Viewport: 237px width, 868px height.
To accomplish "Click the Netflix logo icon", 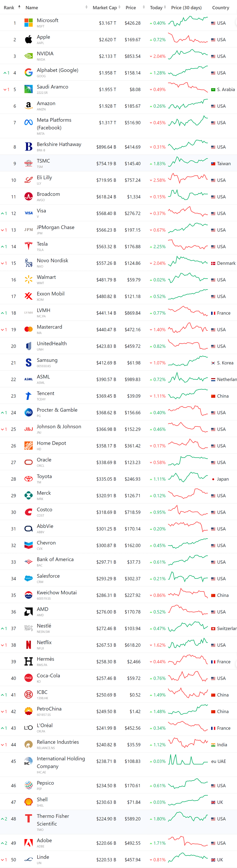I will click(29, 645).
